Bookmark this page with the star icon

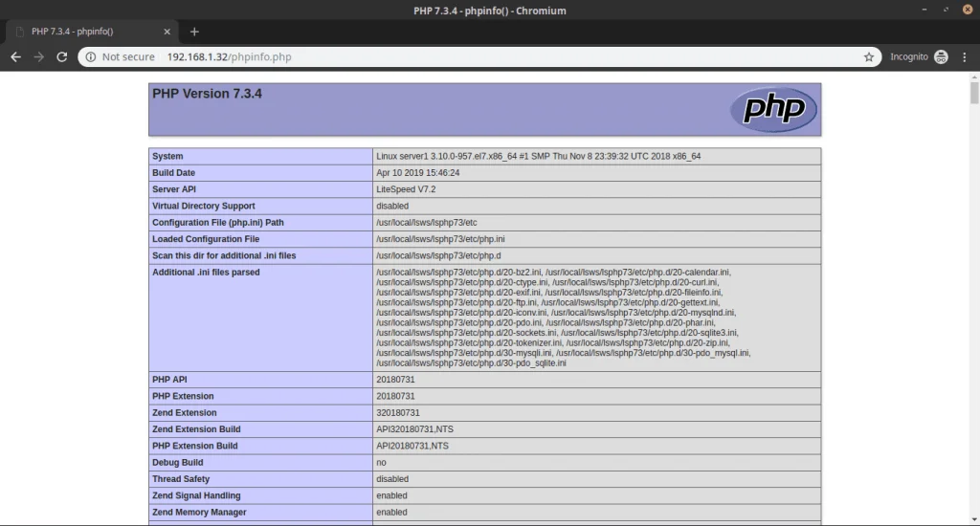point(868,57)
